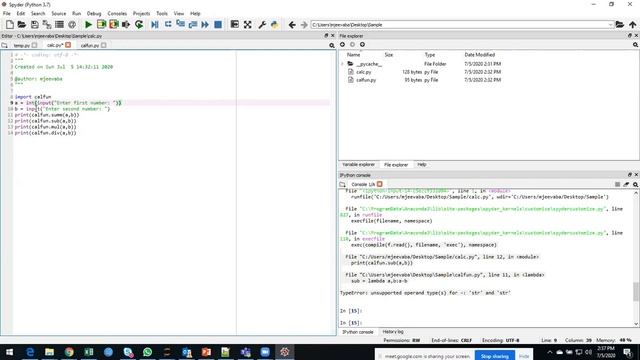This screenshot has height=360, width=640.
Task: Run current cell and advance icon
Action: (x=113, y=24)
